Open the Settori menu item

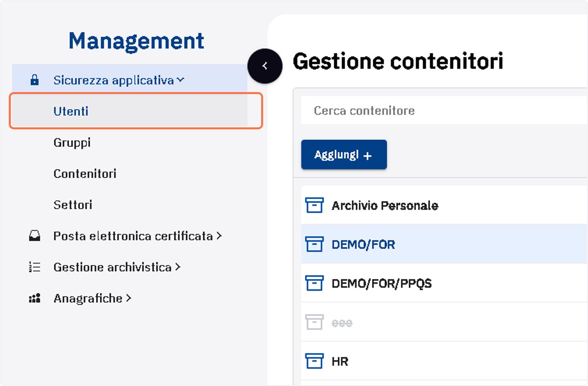(x=73, y=205)
